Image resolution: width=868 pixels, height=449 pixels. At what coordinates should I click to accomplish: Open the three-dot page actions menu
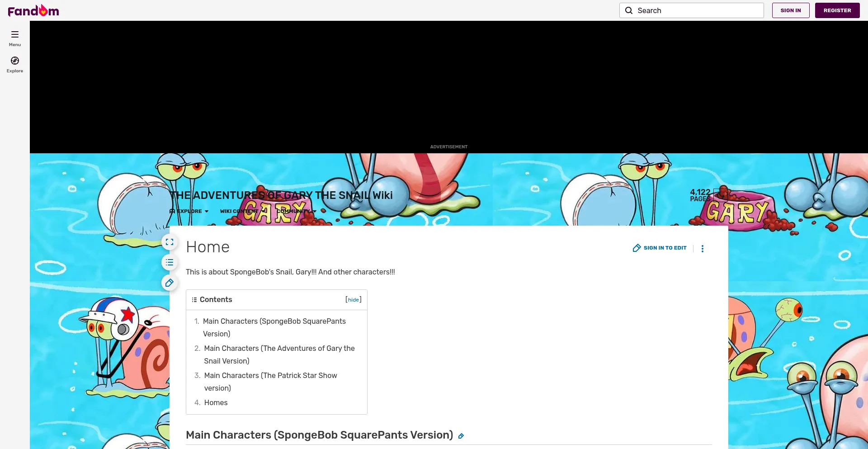[x=702, y=248]
